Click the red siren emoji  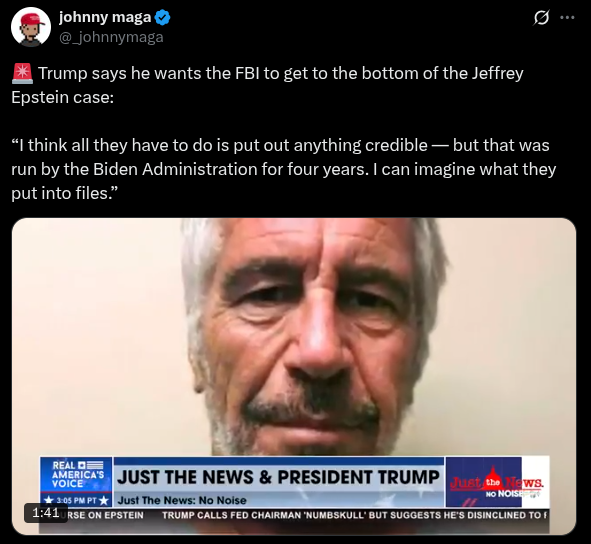coord(22,73)
